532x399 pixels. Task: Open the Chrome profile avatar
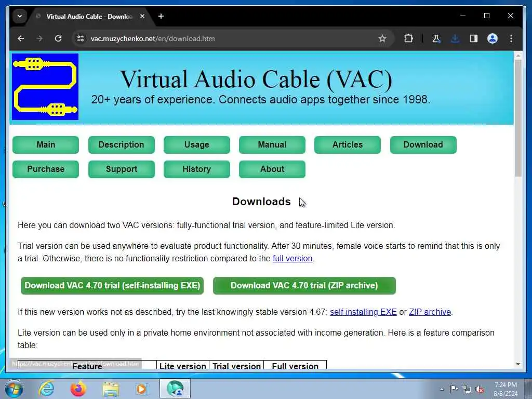[493, 38]
